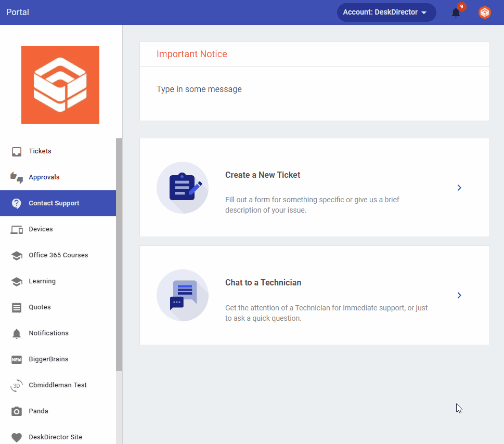Open notifications bell in top bar
The width and height of the screenshot is (504, 444).
click(x=456, y=12)
